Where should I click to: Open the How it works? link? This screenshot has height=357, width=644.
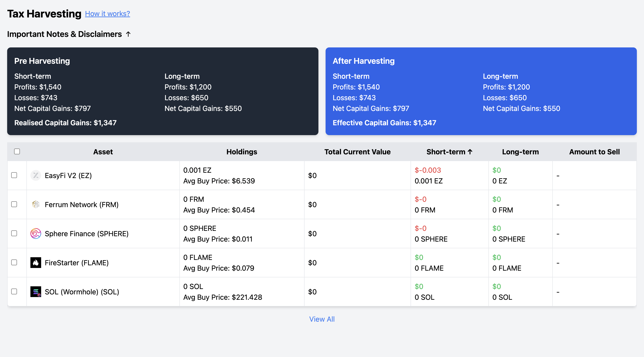point(108,13)
